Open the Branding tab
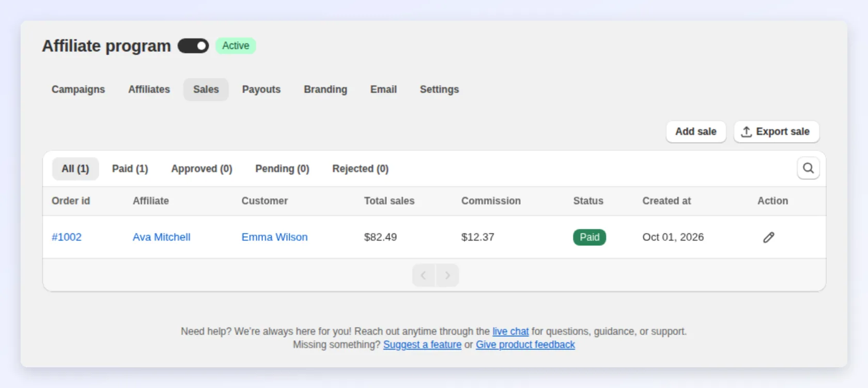Viewport: 868px width, 388px height. [x=326, y=89]
